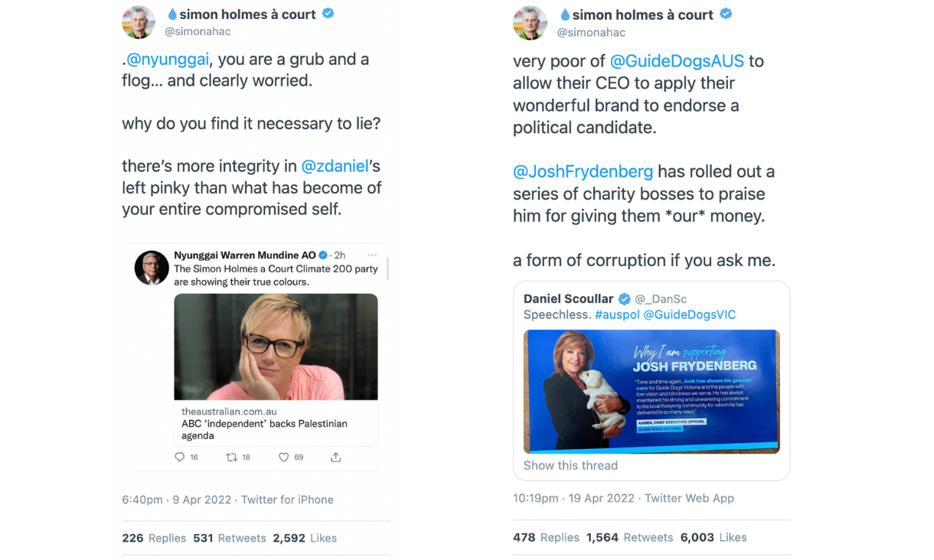This screenshot has height=560, width=934.
Task: Open the @nyunggai mention link
Action: (166, 59)
